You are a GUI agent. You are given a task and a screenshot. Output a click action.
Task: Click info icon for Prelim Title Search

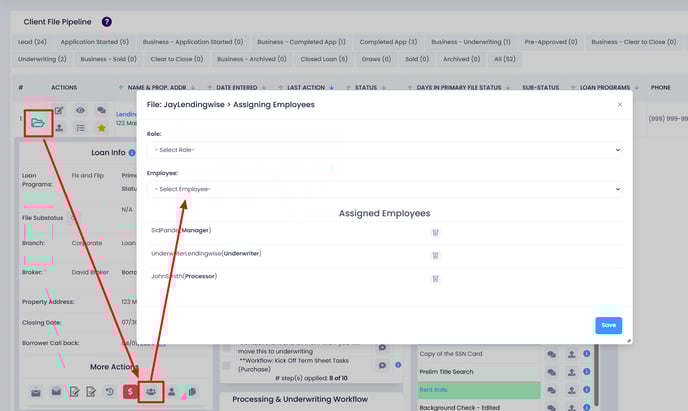pos(587,372)
